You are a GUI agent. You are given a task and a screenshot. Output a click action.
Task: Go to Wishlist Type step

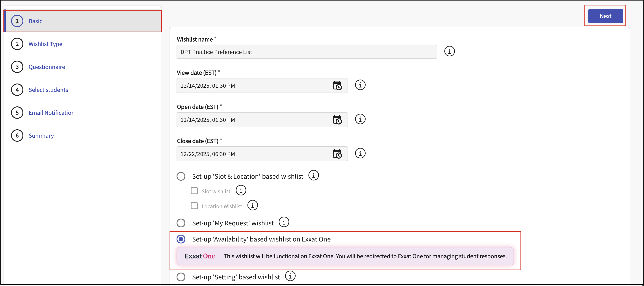(x=45, y=44)
